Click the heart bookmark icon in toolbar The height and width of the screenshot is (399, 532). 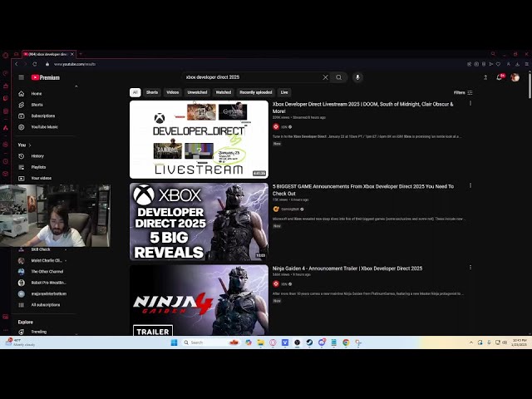[x=498, y=64]
